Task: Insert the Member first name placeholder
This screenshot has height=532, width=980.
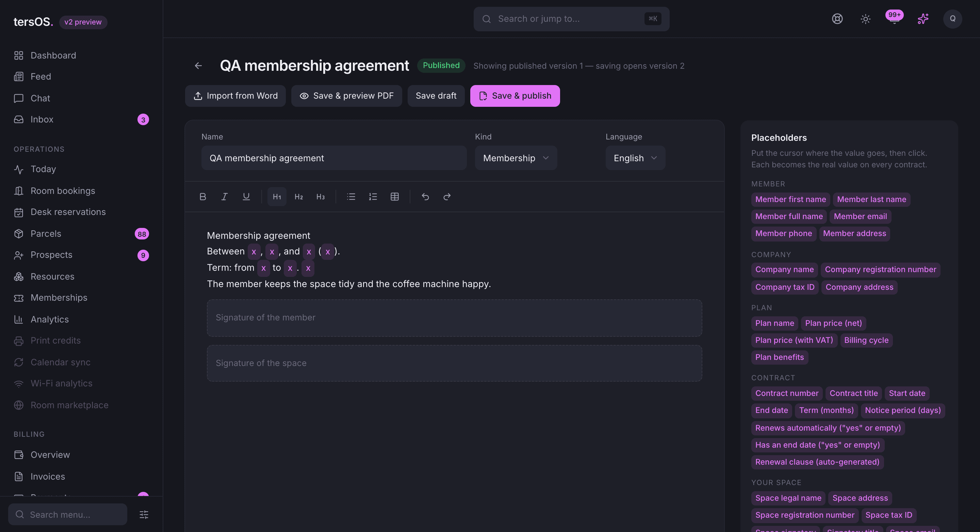Action: [x=790, y=199]
